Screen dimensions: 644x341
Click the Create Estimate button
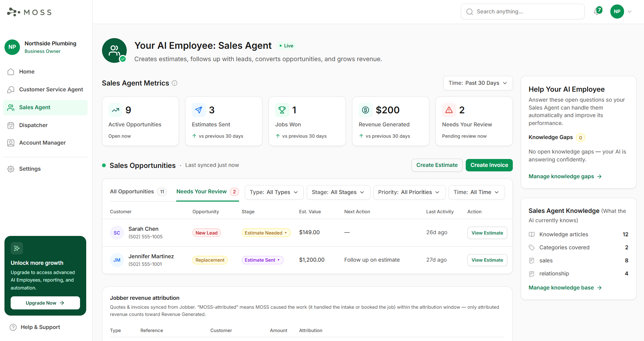click(437, 165)
